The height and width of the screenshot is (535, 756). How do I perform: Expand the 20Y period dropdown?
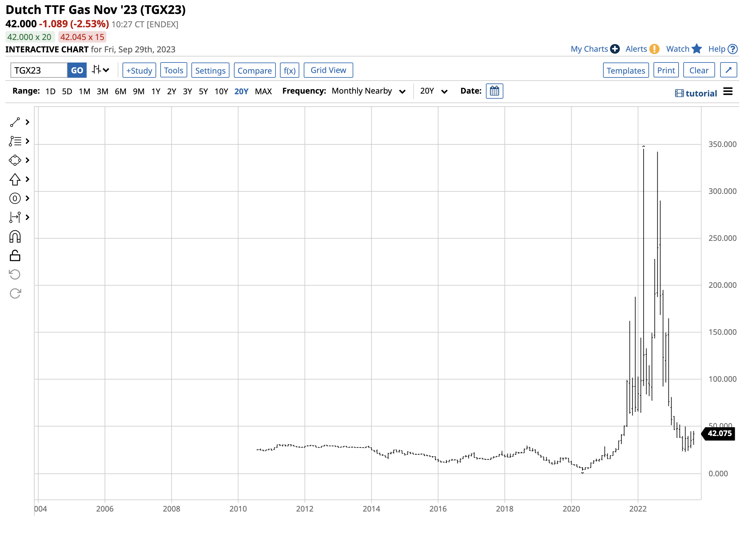coord(433,91)
